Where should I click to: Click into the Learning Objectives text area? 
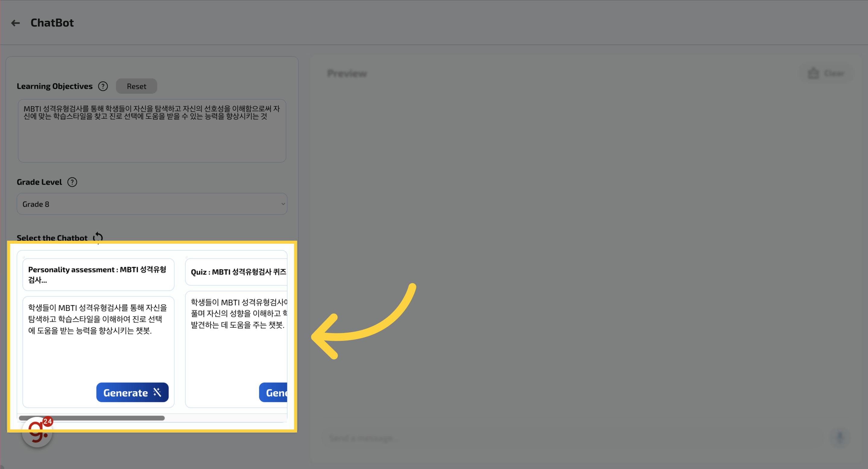152,138
